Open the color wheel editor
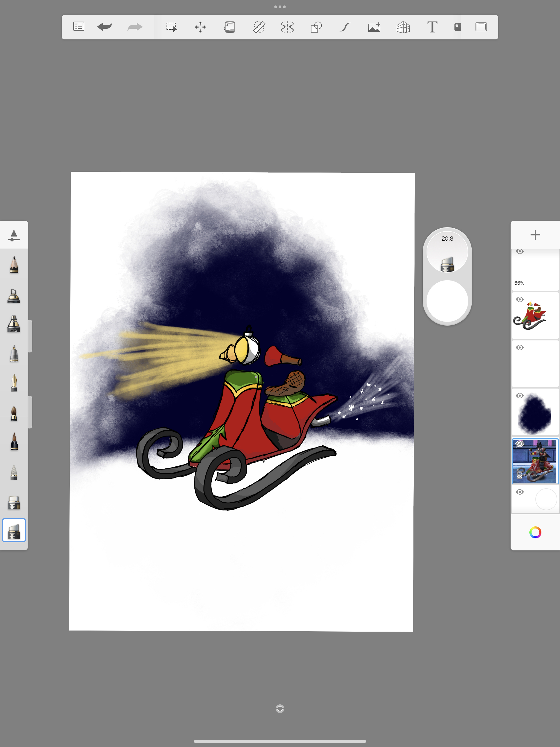The image size is (560, 747). [x=535, y=533]
